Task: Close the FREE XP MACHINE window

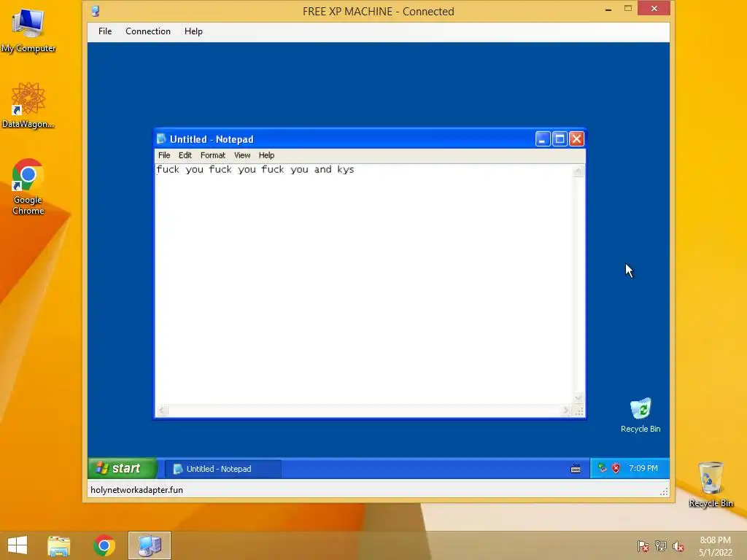Action: tap(654, 9)
